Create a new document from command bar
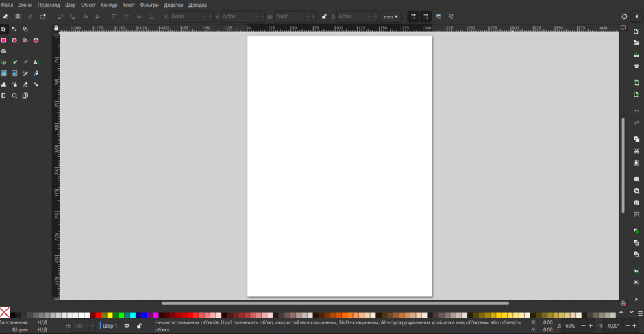The image size is (644, 334). tap(636, 31)
